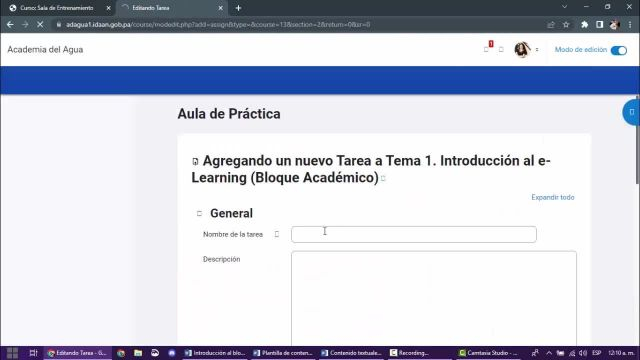Open the Windows Start menu
Screen dimensions: 640x360
[12, 353]
